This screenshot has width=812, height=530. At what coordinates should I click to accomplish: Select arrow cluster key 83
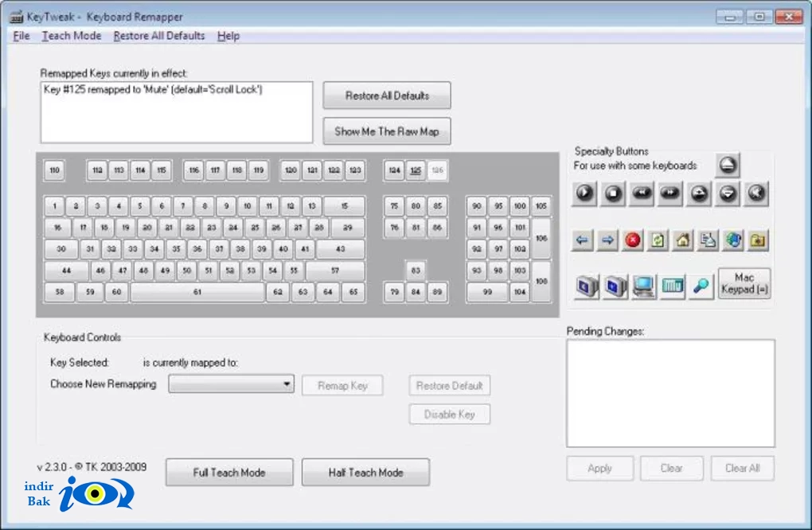click(x=416, y=271)
